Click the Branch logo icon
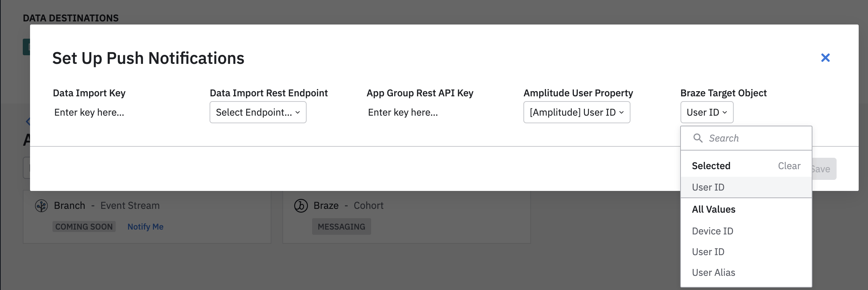868x290 pixels. pyautogui.click(x=41, y=206)
